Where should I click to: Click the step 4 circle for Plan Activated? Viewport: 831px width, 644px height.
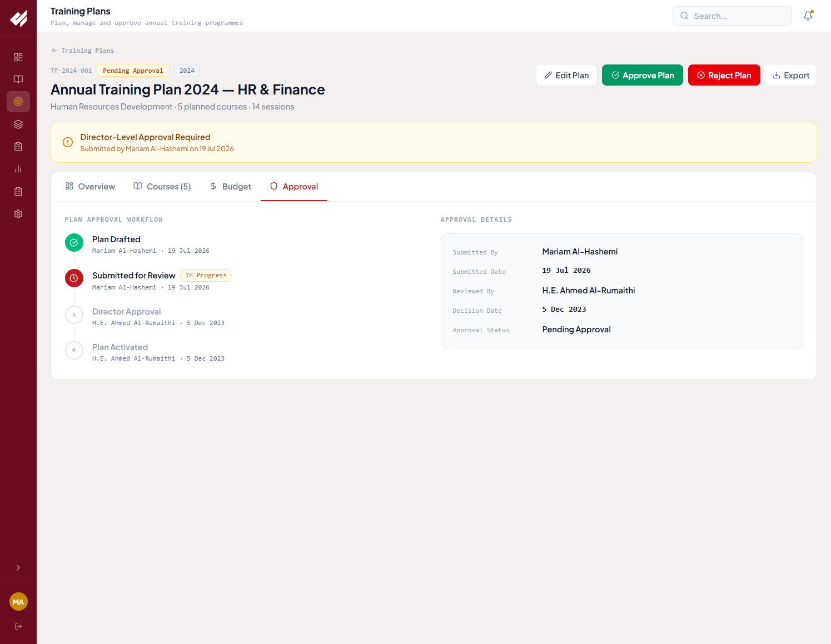(x=74, y=351)
